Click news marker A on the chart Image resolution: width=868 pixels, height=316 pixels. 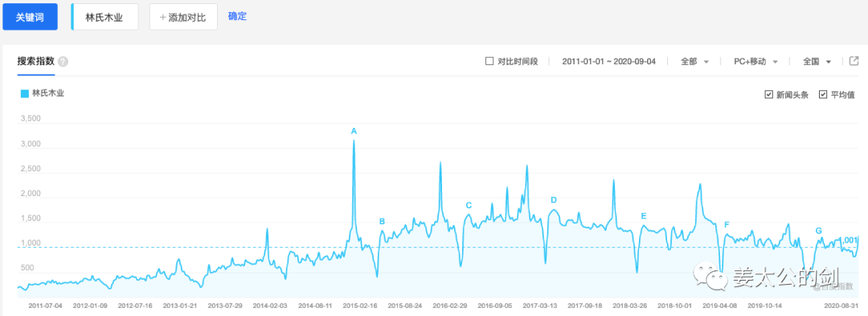pos(354,131)
